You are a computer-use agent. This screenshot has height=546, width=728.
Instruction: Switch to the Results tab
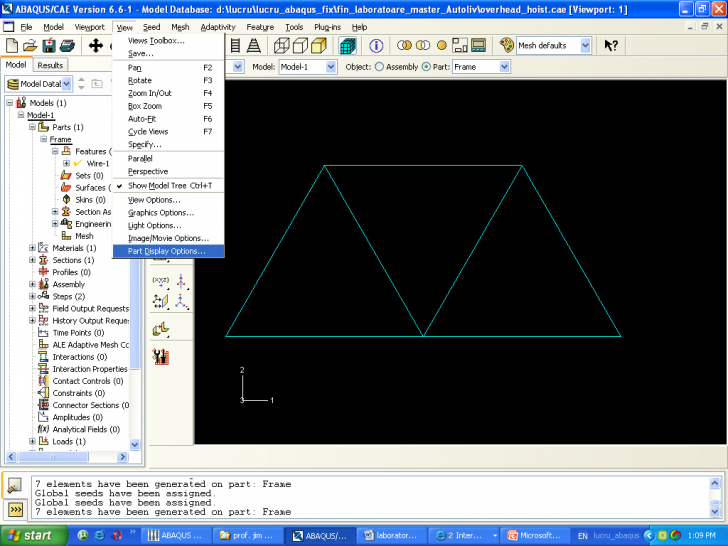click(50, 65)
